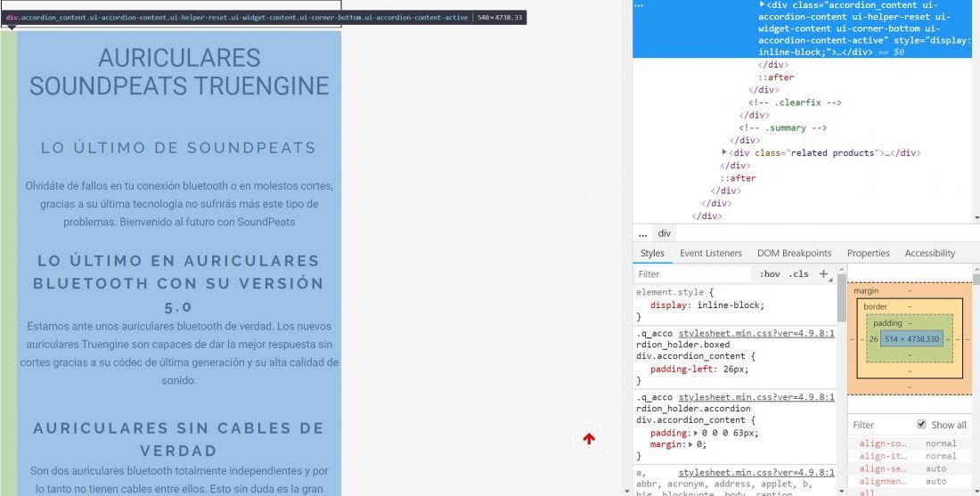Click the breadcrumb ellipsis in the Elements panel

click(x=642, y=233)
